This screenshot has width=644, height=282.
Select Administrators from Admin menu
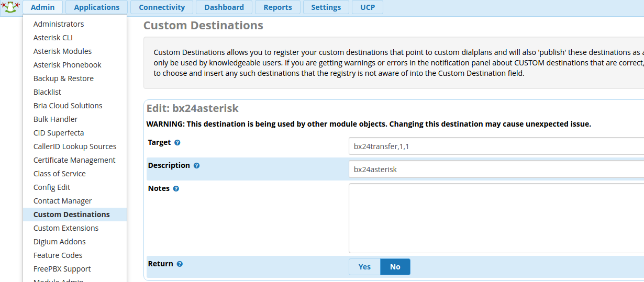[x=75, y=24]
